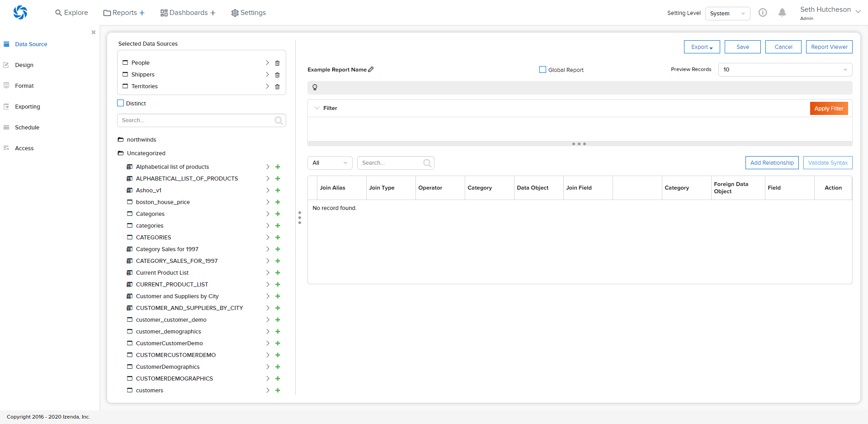Click the lightbulb hint icon

pyautogui.click(x=315, y=87)
